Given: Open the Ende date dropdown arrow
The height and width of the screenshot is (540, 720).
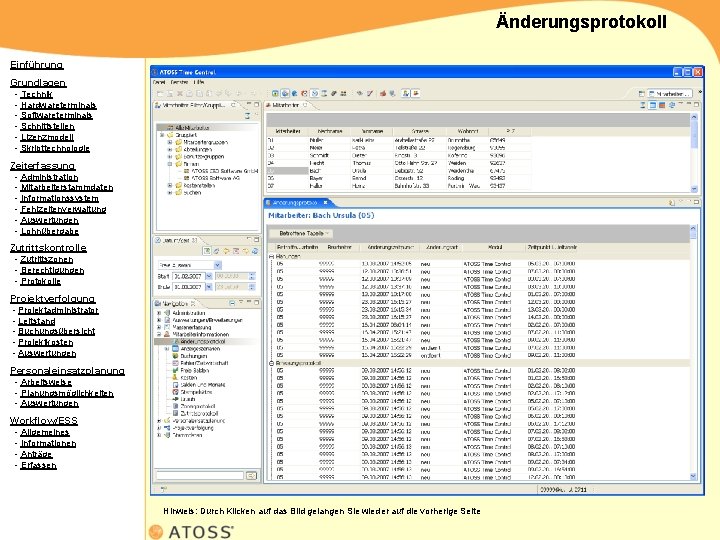Looking at the screenshot, I should pyautogui.click(x=209, y=287).
